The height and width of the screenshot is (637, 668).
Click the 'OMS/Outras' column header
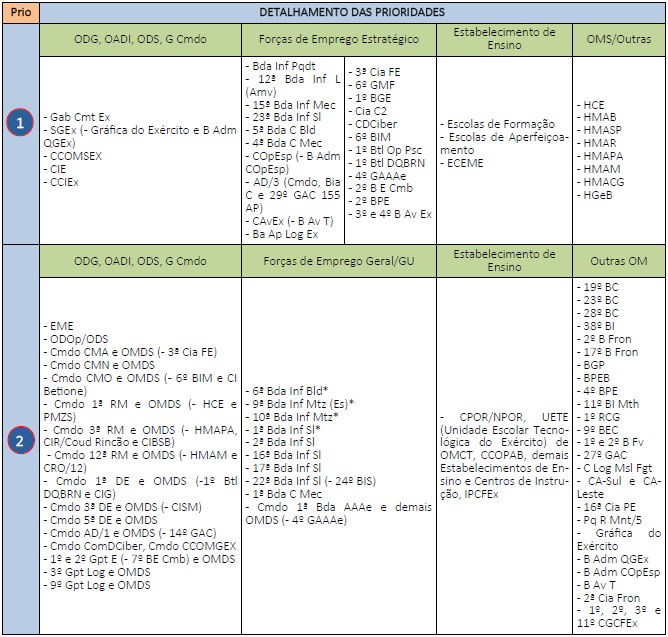pyautogui.click(x=619, y=40)
